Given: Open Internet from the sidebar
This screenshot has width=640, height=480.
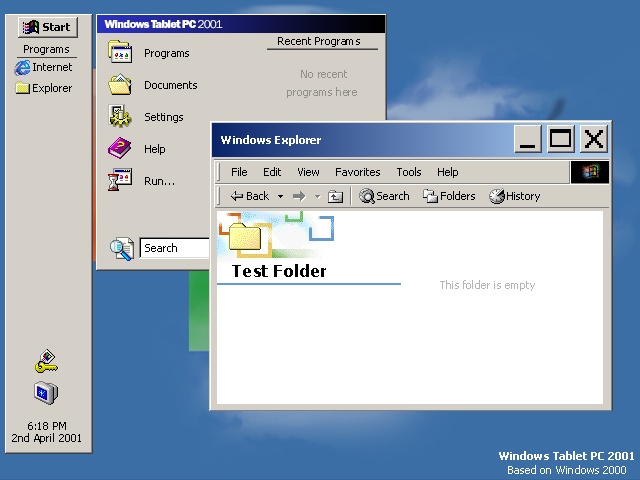Looking at the screenshot, I should point(43,67).
